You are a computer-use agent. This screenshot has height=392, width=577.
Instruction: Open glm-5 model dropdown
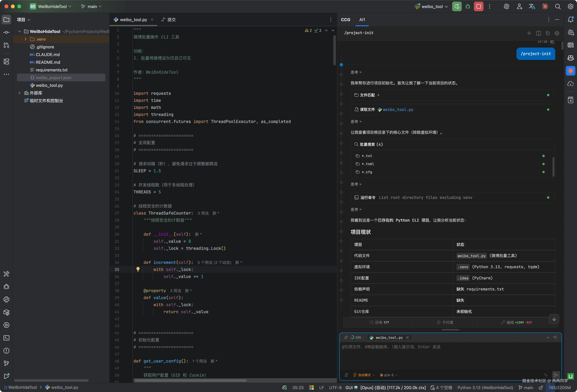pyautogui.click(x=389, y=375)
